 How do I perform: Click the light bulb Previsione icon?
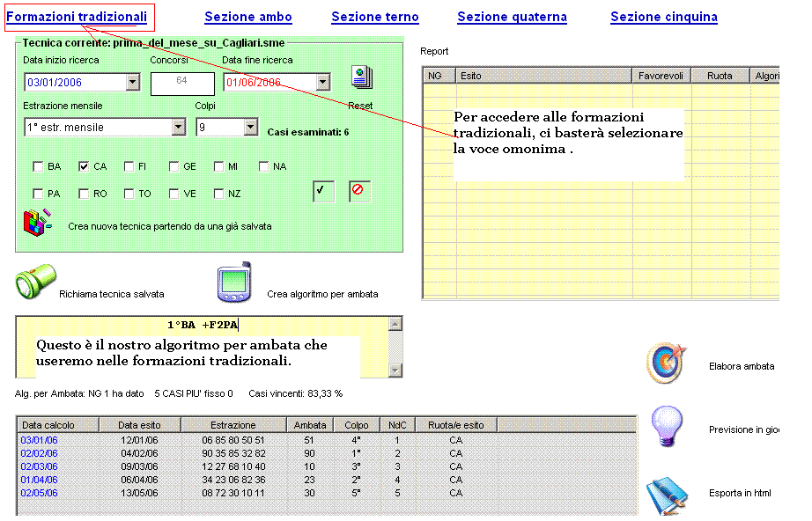click(667, 427)
